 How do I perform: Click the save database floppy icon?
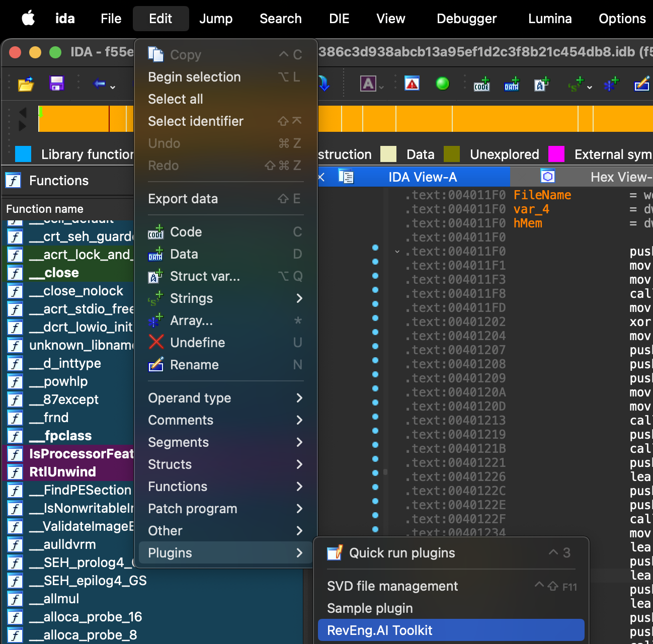coord(57,84)
